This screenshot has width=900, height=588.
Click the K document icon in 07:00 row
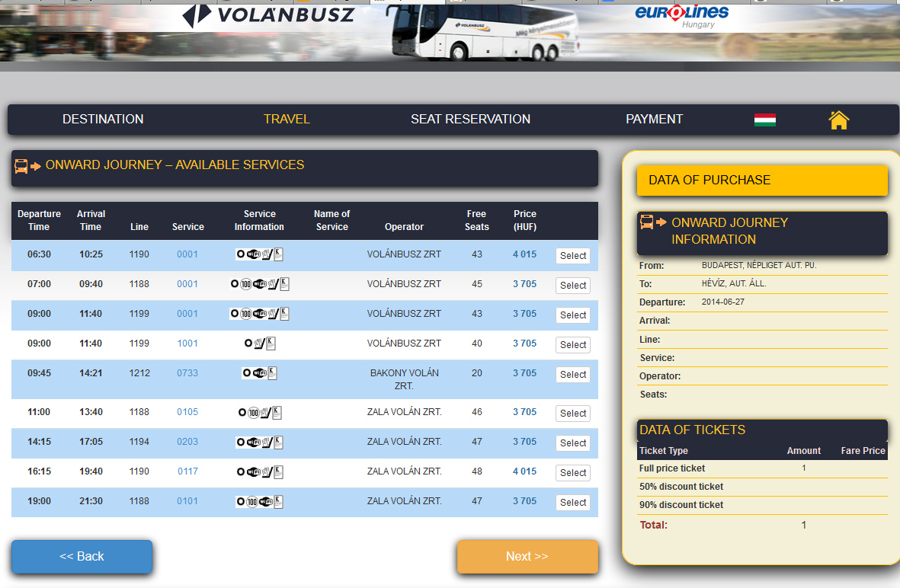[x=285, y=284]
